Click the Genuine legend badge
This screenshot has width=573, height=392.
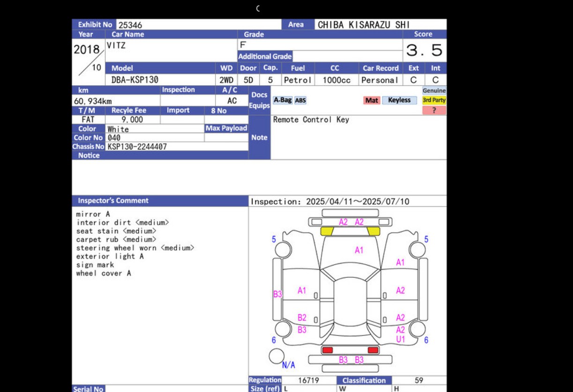coord(434,90)
